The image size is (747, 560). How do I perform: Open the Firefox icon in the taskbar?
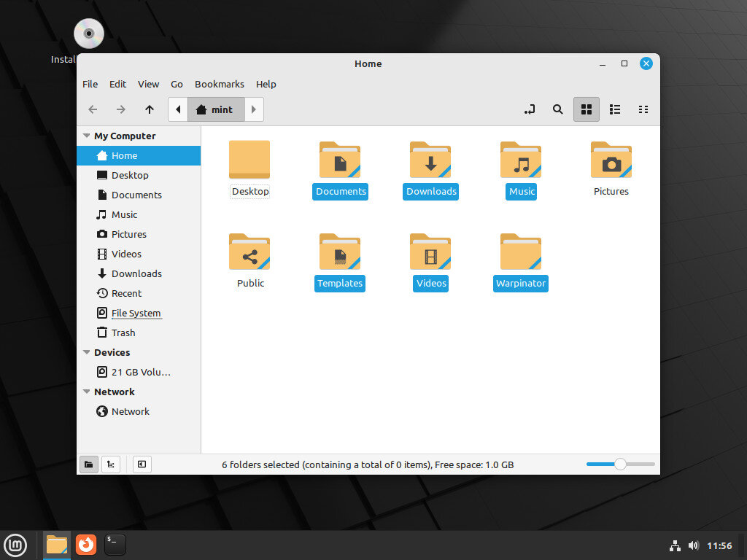pyautogui.click(x=85, y=545)
